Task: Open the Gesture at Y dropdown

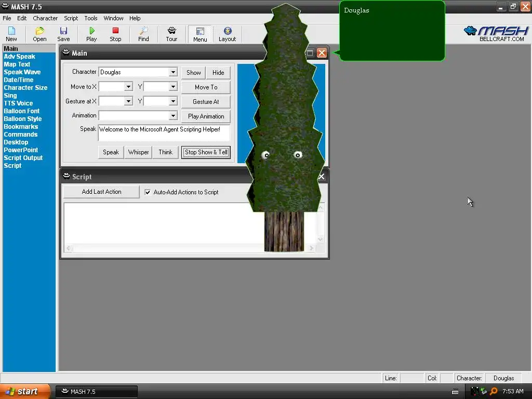Action: (173, 101)
